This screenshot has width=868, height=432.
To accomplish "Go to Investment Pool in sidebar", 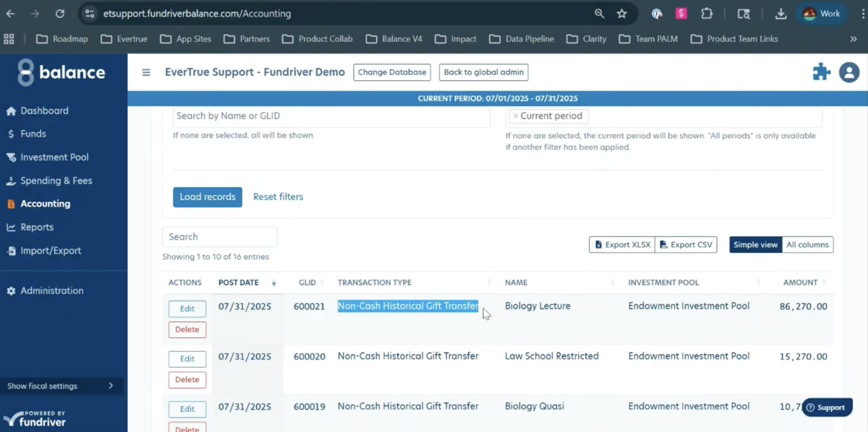I will [x=54, y=157].
